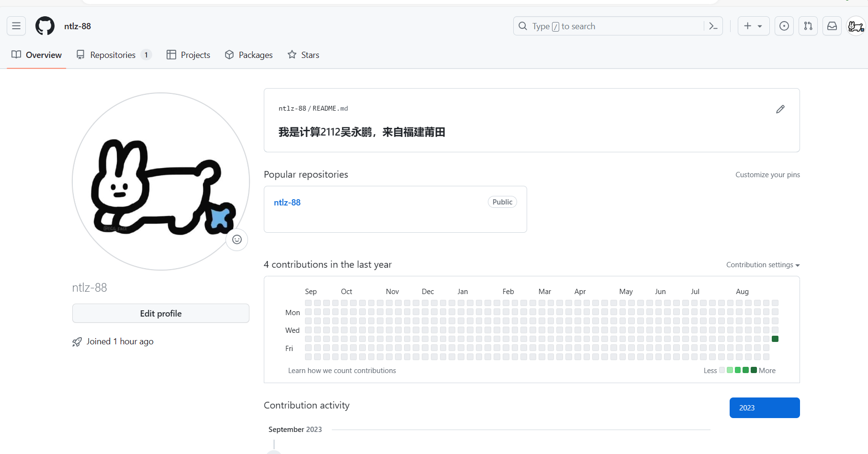
Task: Click the lightest green legend swatch
Action: 730,370
